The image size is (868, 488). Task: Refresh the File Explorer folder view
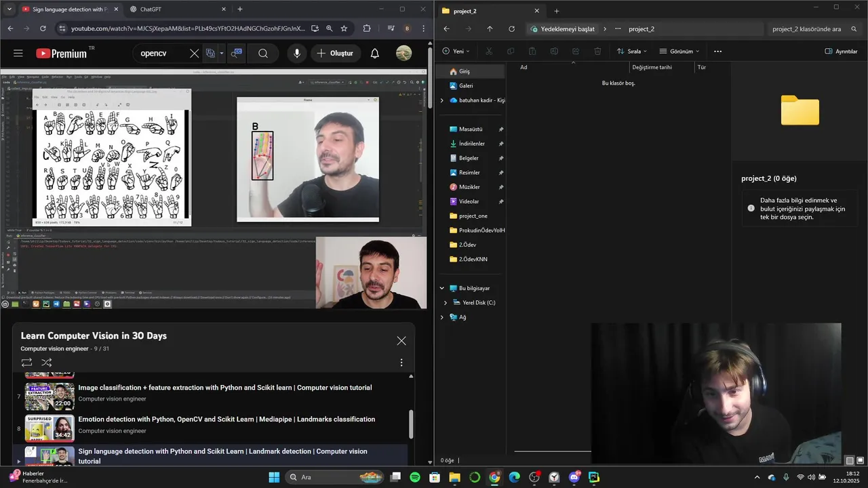[511, 29]
